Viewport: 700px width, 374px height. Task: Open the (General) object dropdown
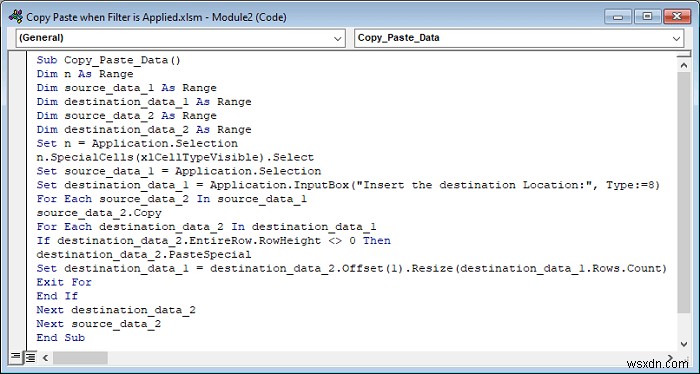180,38
